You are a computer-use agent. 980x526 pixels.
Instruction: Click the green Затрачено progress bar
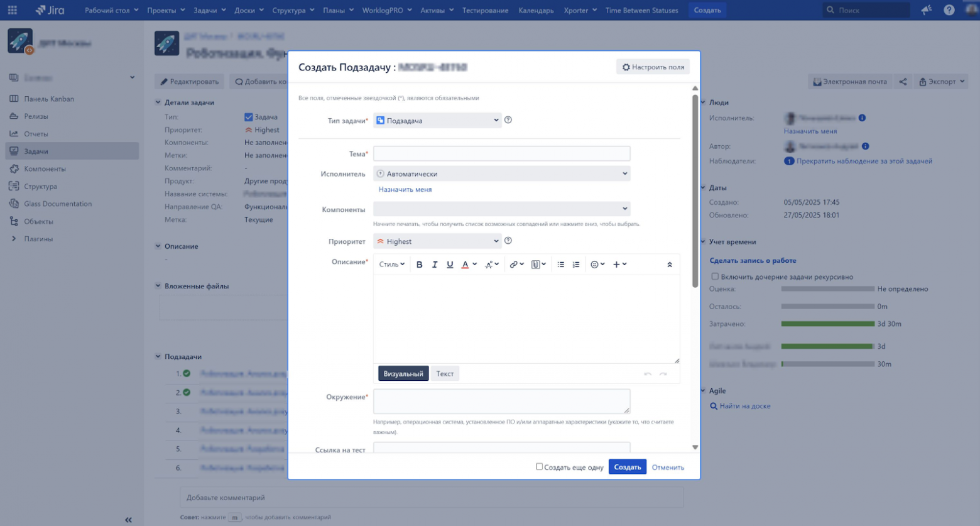[x=827, y=324]
